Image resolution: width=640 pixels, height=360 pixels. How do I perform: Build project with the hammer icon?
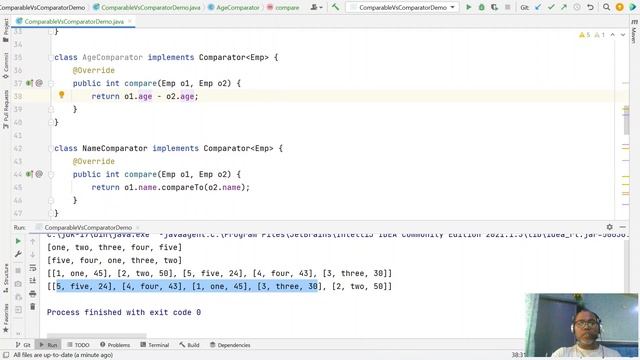coord(336,7)
